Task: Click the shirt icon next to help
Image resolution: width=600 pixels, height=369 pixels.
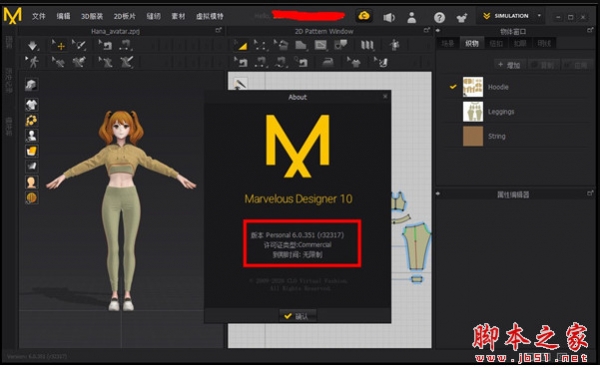Action: click(462, 17)
